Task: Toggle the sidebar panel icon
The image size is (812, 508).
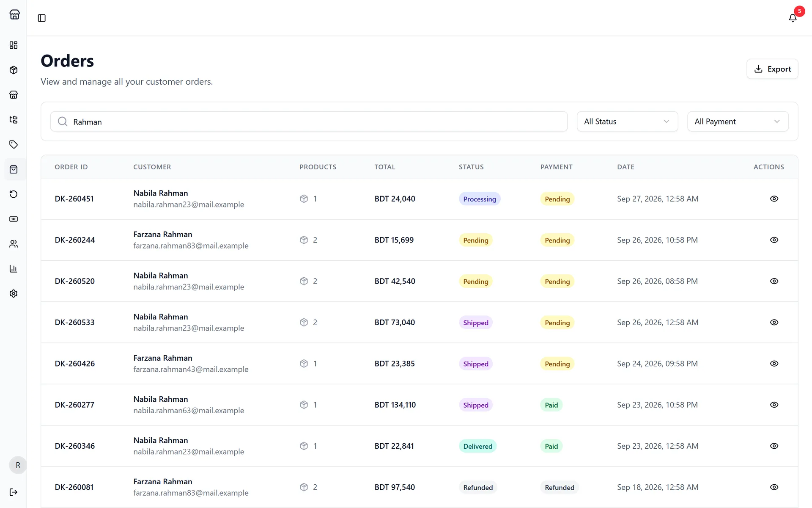Action: [42, 18]
